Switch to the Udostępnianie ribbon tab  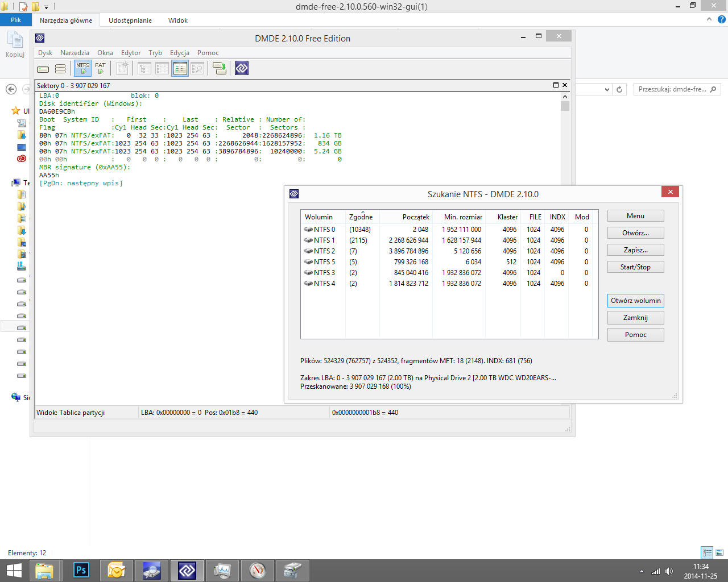pyautogui.click(x=130, y=20)
